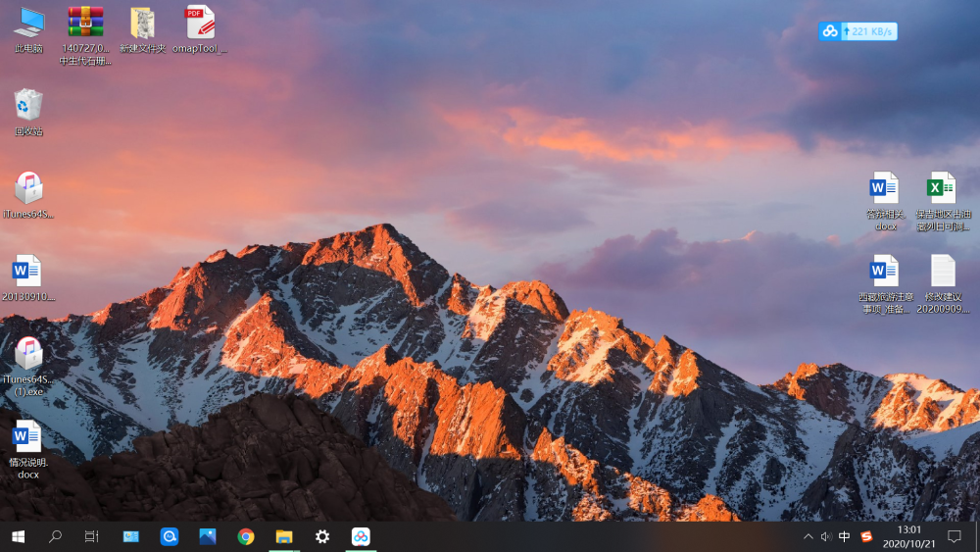Open the Windows Start menu

click(18, 536)
